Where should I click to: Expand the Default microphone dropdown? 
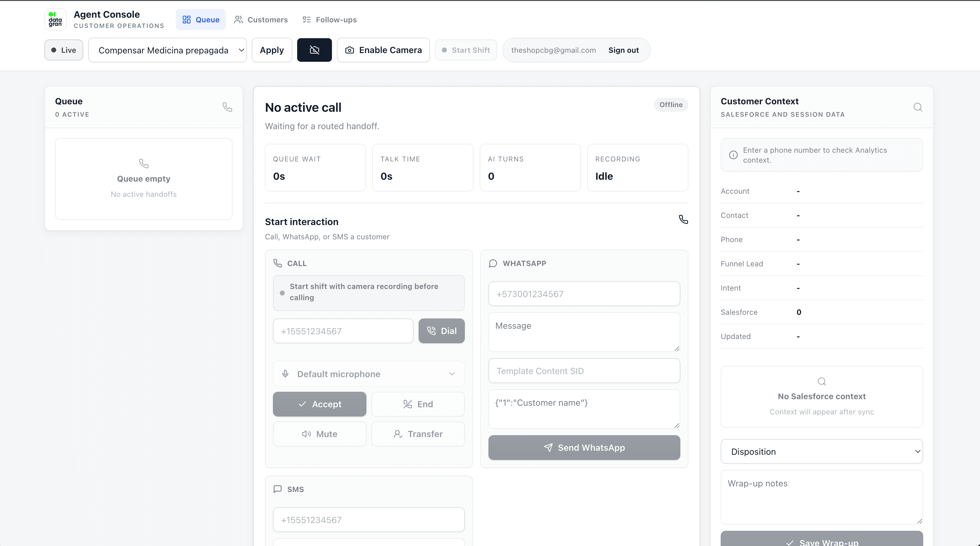pyautogui.click(x=369, y=374)
